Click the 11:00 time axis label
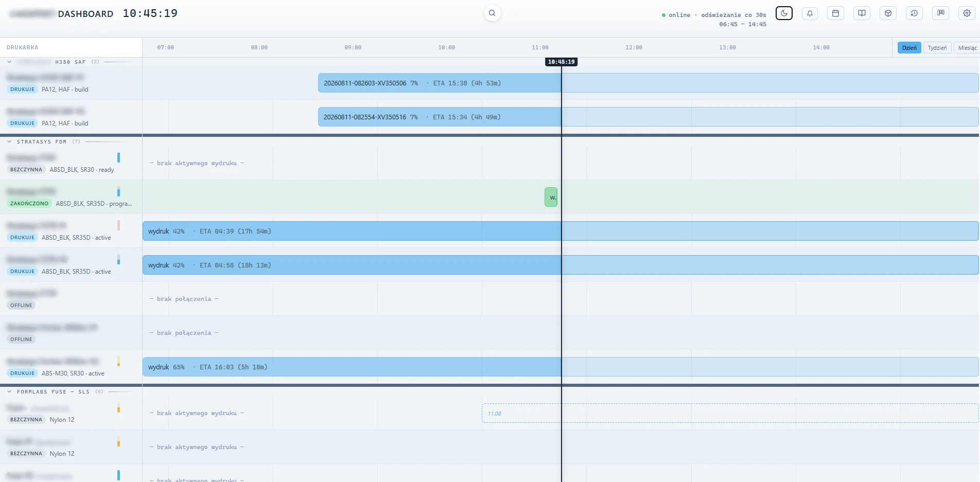Viewport: 980px width, 482px height. pos(540,47)
